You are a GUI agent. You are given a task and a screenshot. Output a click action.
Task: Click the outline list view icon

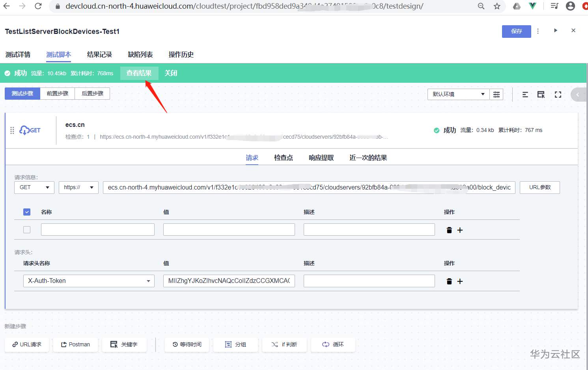pyautogui.click(x=525, y=95)
